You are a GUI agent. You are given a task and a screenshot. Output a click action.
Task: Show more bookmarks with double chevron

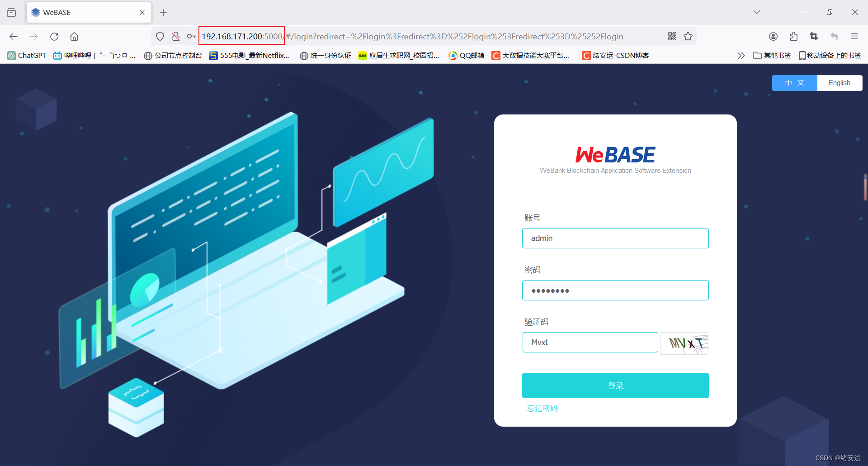tap(741, 56)
